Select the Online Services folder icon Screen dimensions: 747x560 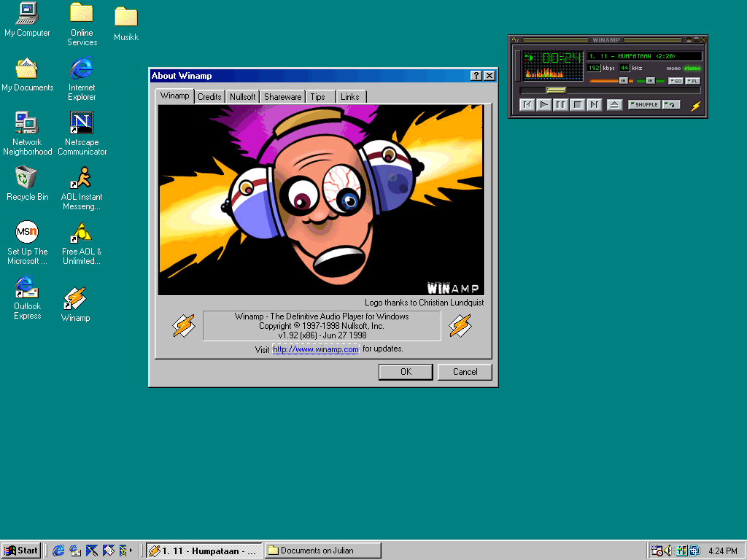tap(82, 24)
